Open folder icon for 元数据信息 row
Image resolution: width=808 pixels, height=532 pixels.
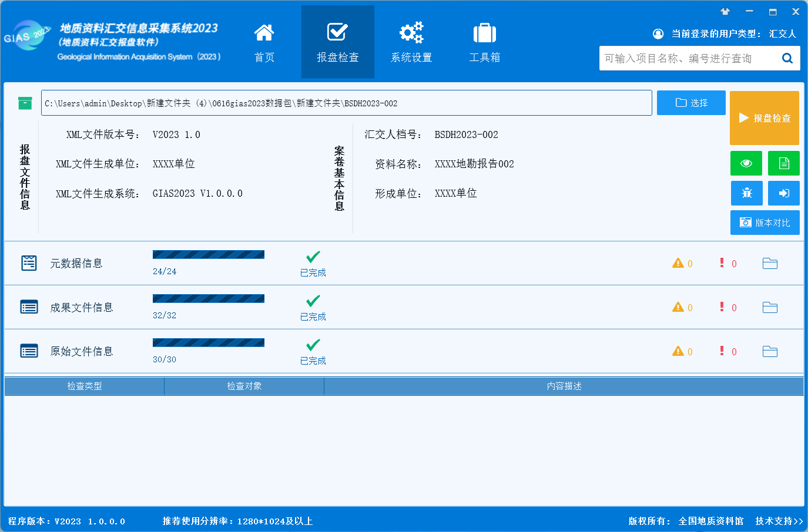tap(770, 264)
